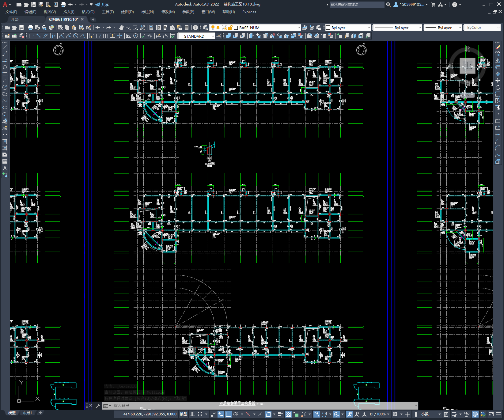This screenshot has width=504, height=420.
Task: Select the Erase tool in modify toolbar
Action: pos(498,47)
